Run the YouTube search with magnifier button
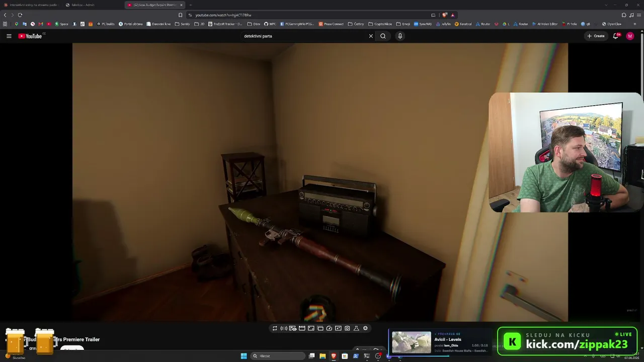 point(383,36)
